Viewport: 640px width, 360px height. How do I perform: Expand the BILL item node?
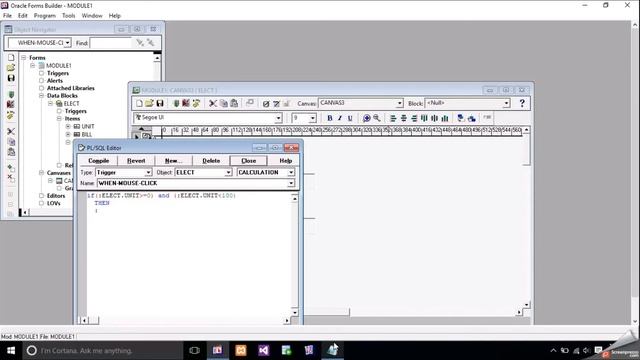coord(68,134)
